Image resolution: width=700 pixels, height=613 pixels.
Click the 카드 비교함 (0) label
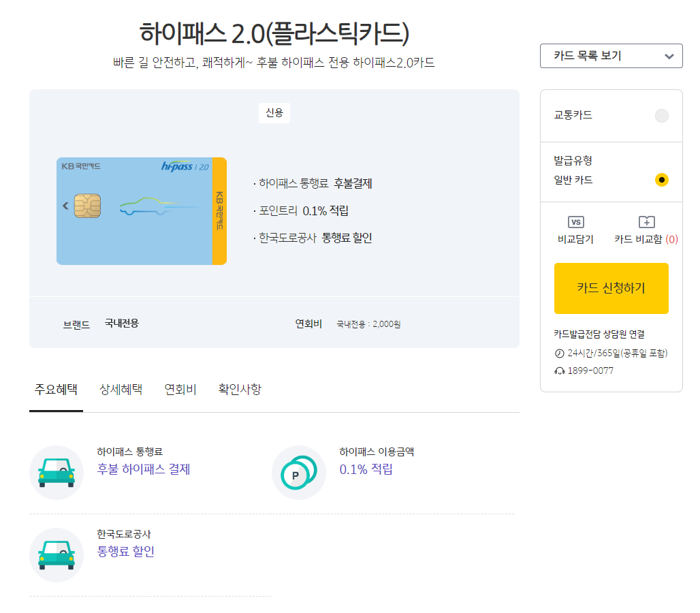pos(646,239)
